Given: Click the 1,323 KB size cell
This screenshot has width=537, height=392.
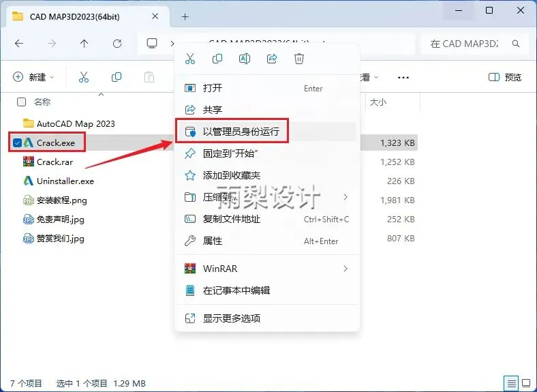Looking at the screenshot, I should pyautogui.click(x=397, y=142).
